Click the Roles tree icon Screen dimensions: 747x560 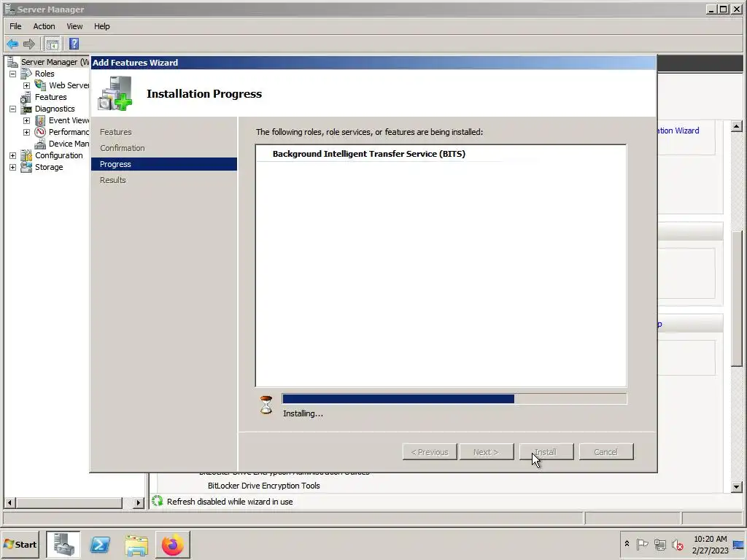point(27,74)
